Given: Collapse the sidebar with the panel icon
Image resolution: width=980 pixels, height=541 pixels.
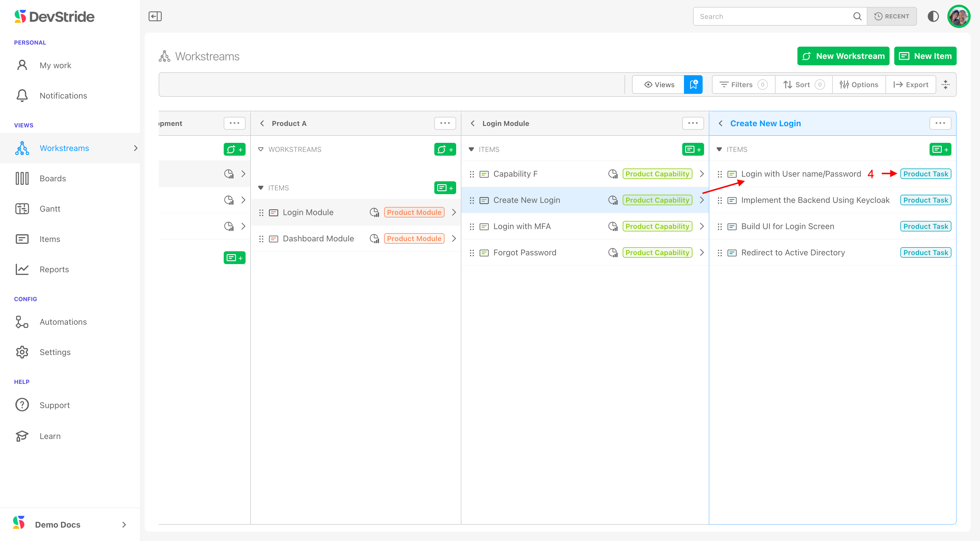Looking at the screenshot, I should coord(155,16).
